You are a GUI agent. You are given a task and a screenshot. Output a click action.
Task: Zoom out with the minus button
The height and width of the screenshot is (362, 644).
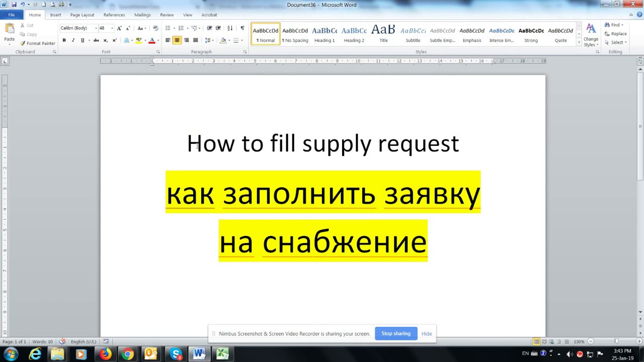pyautogui.click(x=591, y=341)
